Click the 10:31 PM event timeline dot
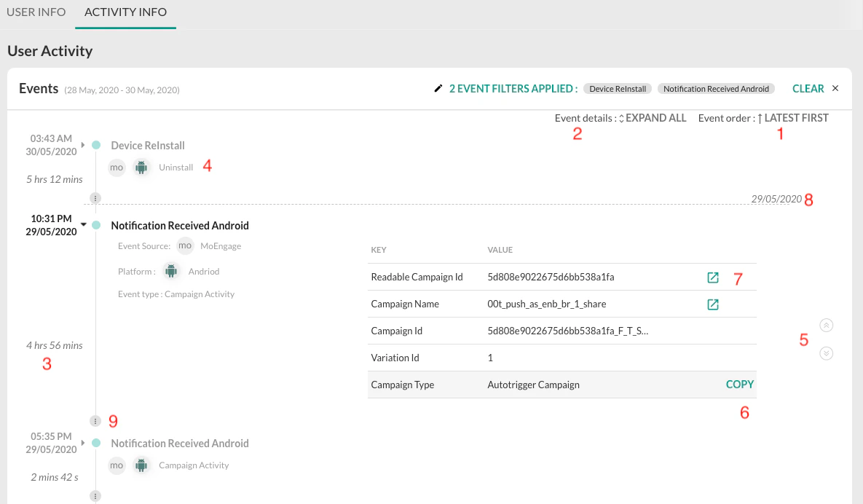 point(96,225)
